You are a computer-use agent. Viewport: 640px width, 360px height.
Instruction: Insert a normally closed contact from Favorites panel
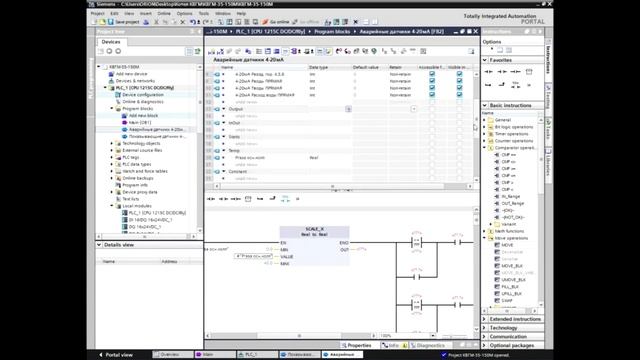click(x=502, y=71)
